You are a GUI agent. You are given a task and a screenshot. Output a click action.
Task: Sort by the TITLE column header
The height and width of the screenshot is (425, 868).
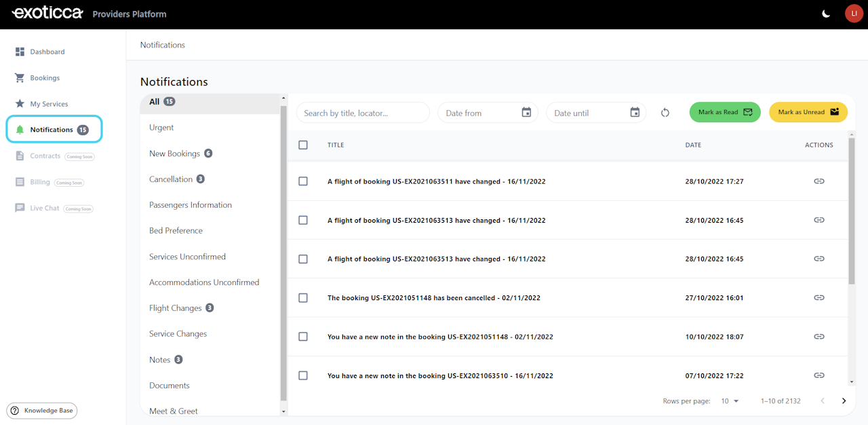[336, 145]
